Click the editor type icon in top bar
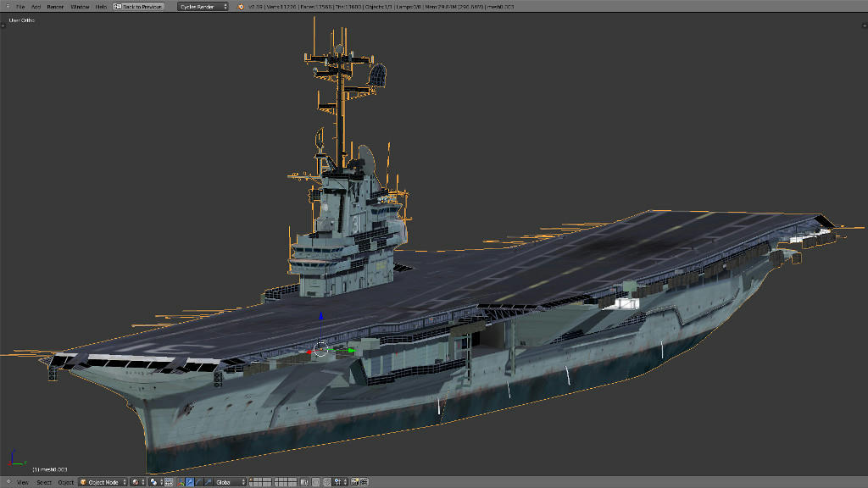Viewport: 868px width, 488px height. tap(6, 7)
